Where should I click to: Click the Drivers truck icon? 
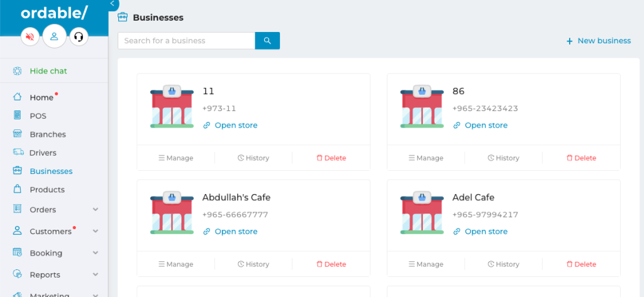(x=18, y=152)
